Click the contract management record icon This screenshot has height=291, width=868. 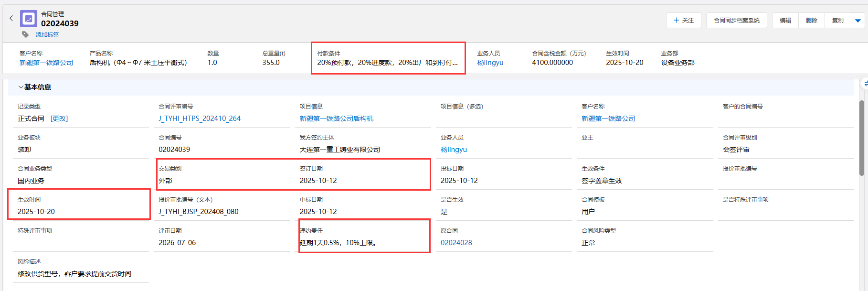[x=29, y=19]
